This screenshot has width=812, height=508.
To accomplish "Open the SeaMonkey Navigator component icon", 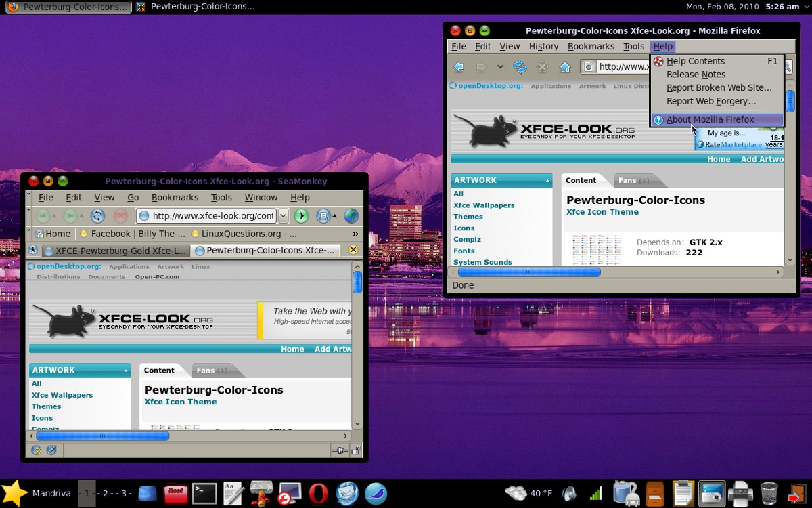I will pyautogui.click(x=37, y=450).
